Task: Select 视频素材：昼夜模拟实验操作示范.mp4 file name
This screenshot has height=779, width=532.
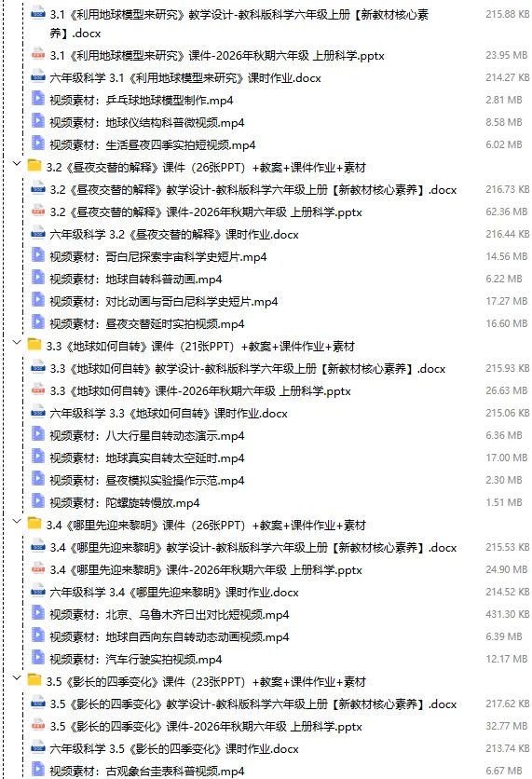Action: pos(147,481)
